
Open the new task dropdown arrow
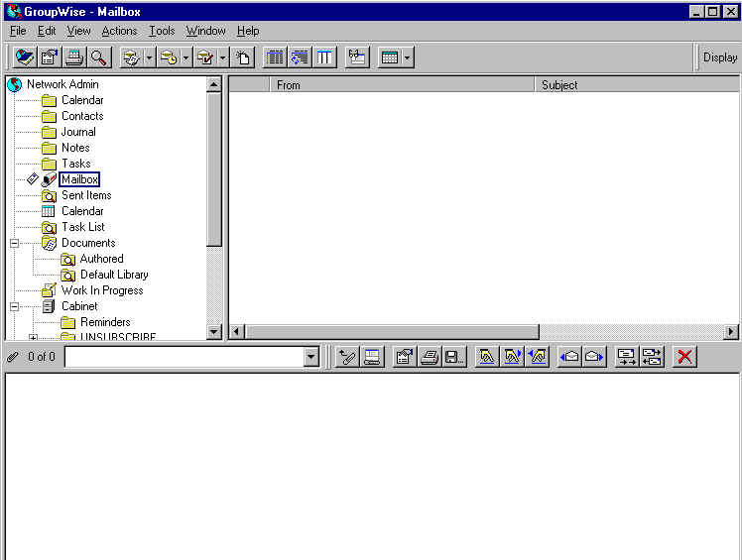click(223, 57)
